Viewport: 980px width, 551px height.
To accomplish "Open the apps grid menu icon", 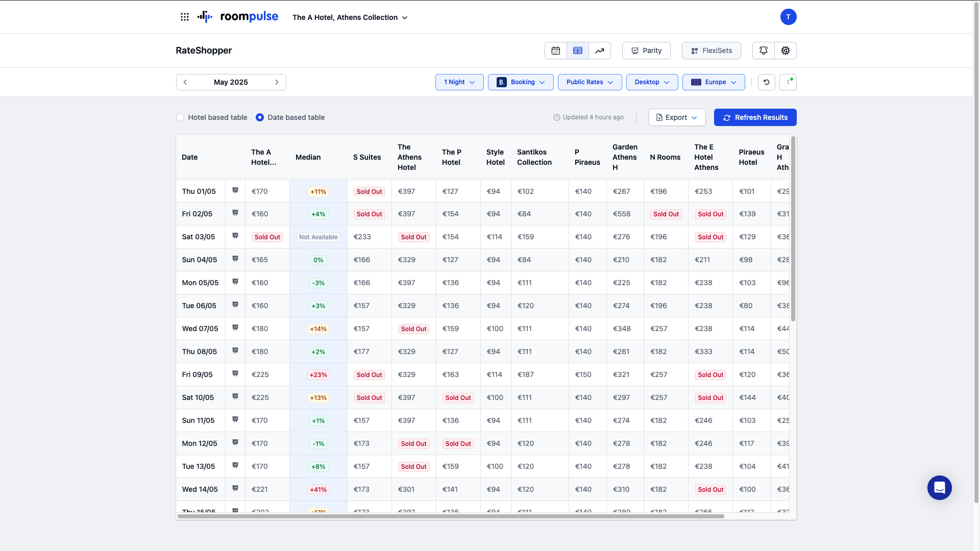I will click(x=185, y=17).
